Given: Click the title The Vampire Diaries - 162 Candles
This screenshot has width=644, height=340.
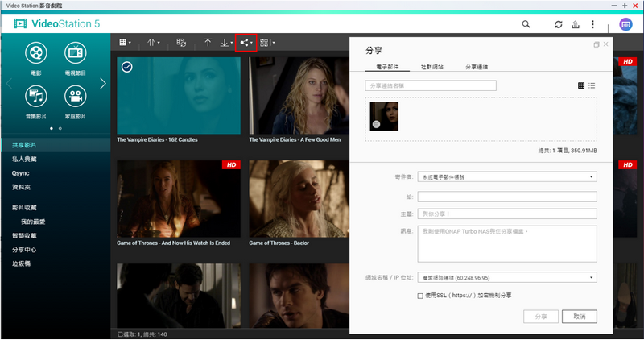Looking at the screenshot, I should 157,139.
